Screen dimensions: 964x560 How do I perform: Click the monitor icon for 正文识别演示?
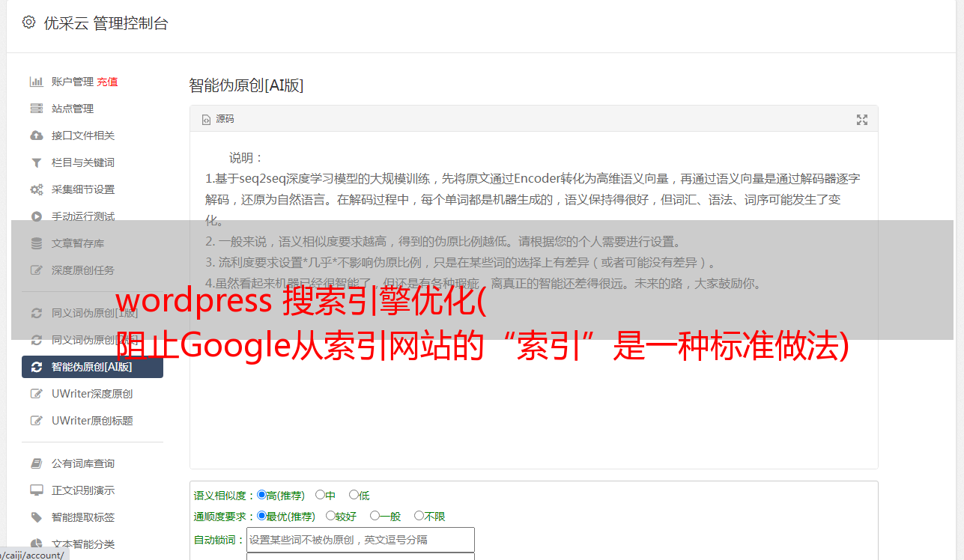(36, 490)
